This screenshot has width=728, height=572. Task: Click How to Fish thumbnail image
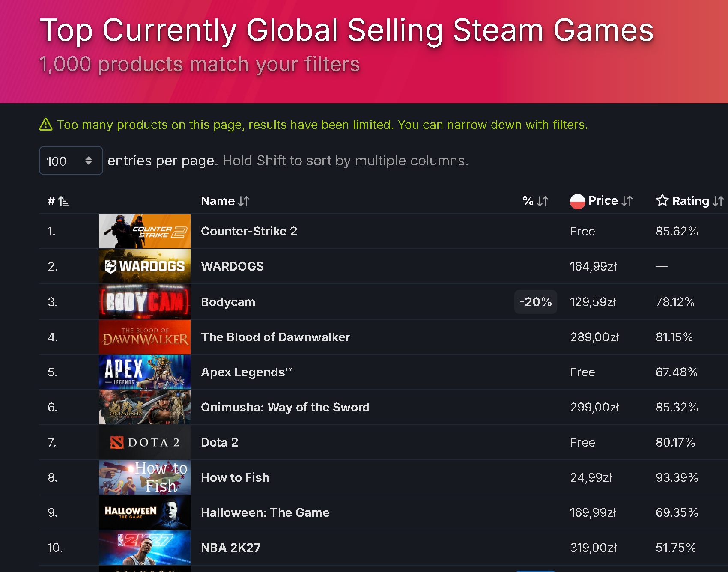(145, 477)
